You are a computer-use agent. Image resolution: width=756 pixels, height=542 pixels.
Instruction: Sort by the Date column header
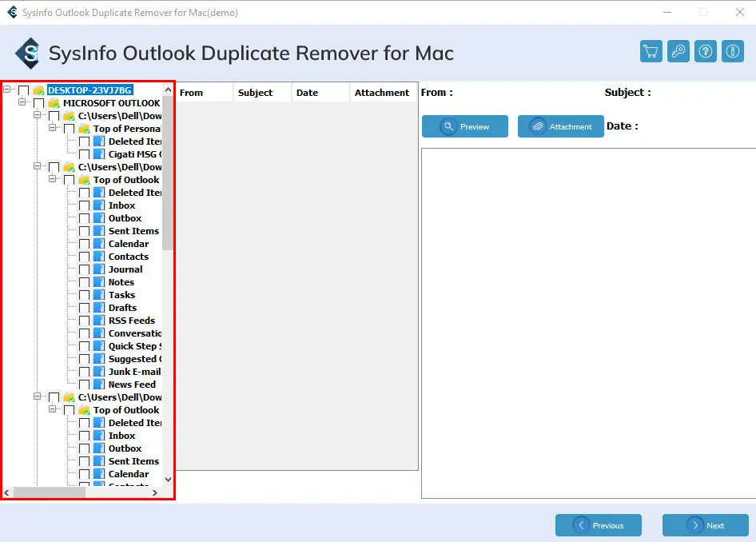[320, 93]
